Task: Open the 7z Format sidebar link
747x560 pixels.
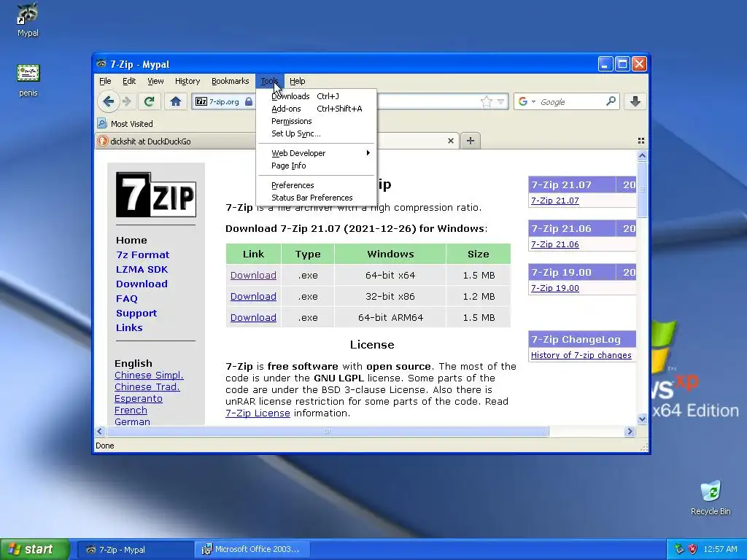Action: pos(142,254)
